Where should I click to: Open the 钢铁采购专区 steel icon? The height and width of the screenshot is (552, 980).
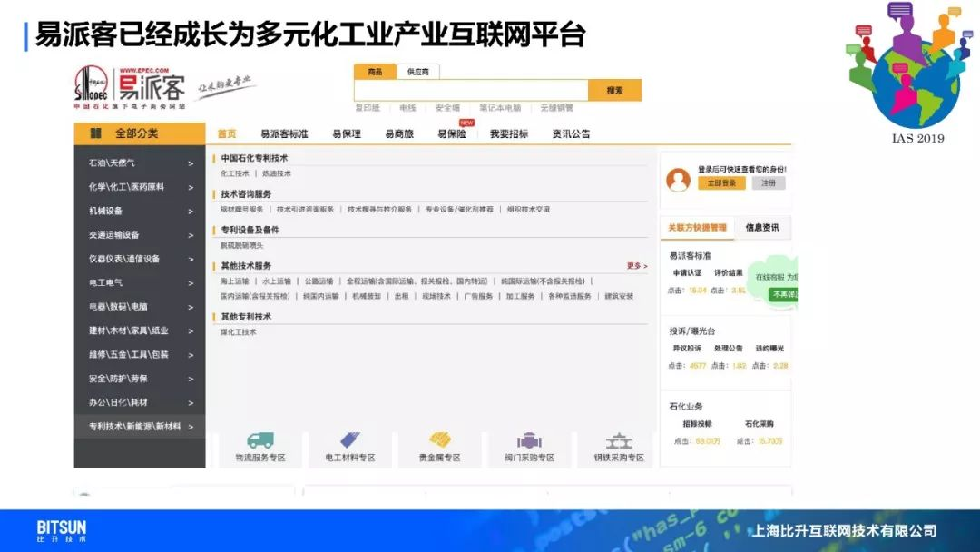[x=619, y=440]
